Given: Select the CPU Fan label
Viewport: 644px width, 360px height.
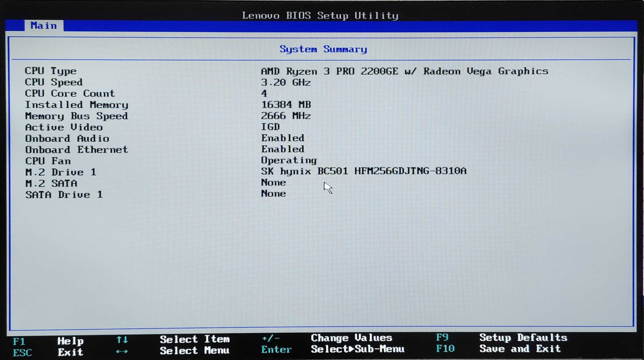Looking at the screenshot, I should tap(47, 161).
